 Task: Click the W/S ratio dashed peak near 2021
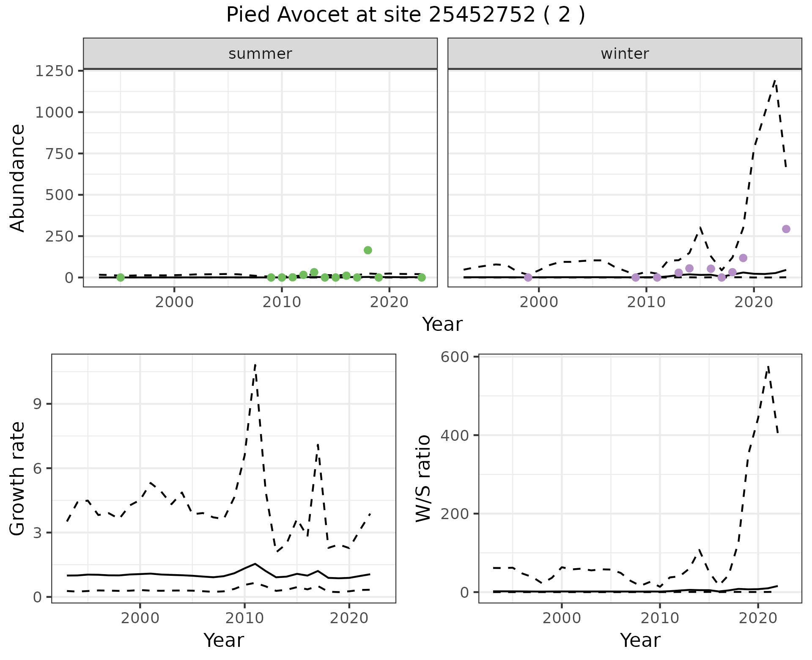tap(768, 366)
